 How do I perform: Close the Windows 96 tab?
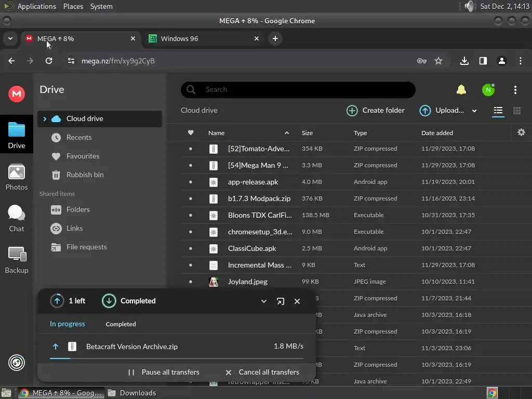(257, 38)
